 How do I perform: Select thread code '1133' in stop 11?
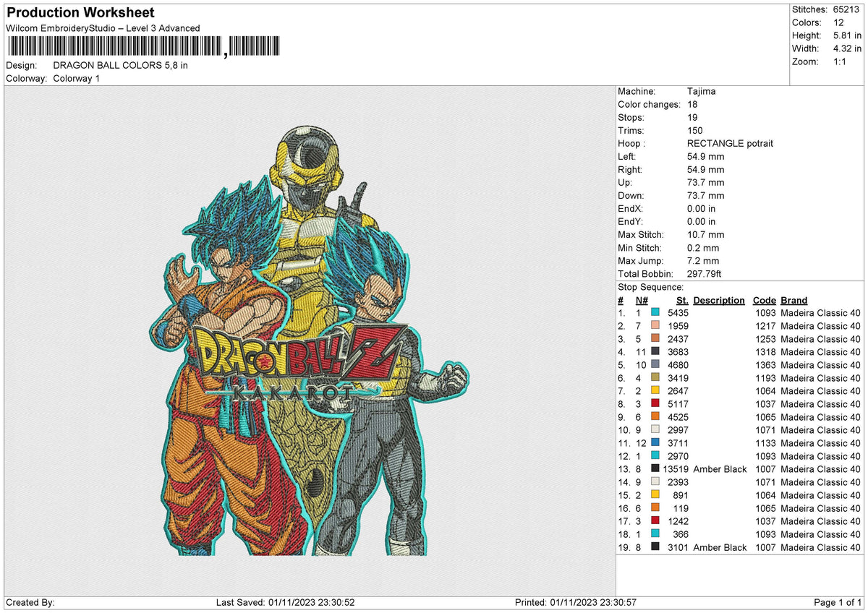pyautogui.click(x=765, y=443)
